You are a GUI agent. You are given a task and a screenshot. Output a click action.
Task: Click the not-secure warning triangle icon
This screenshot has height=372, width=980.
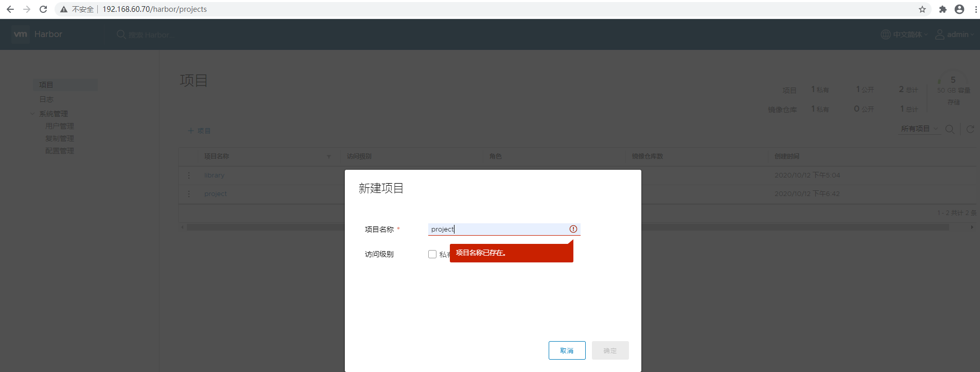click(64, 9)
